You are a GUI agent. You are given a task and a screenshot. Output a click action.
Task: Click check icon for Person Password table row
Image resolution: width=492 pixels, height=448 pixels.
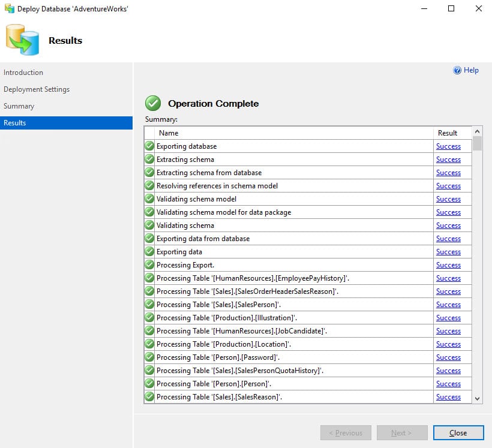tap(149, 357)
